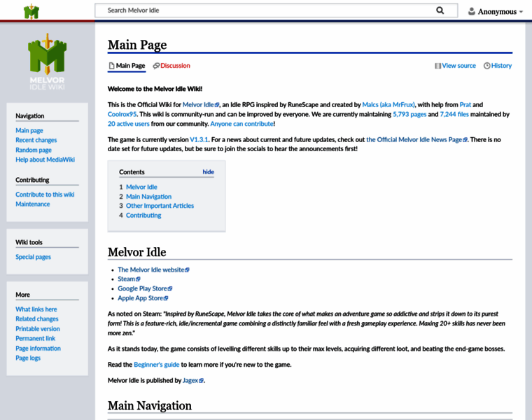Open Official Melvor Idle News Page link
Image resolution: width=532 pixels, height=420 pixels.
tap(416, 139)
